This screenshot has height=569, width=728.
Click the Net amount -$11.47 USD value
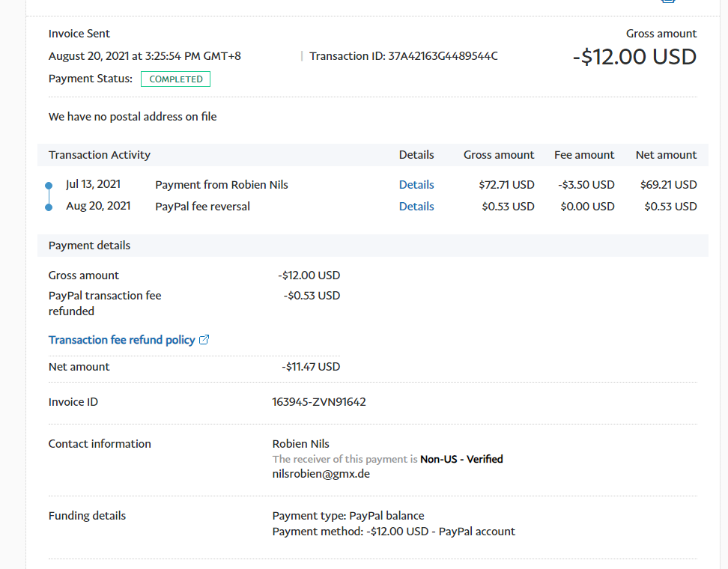(x=311, y=367)
